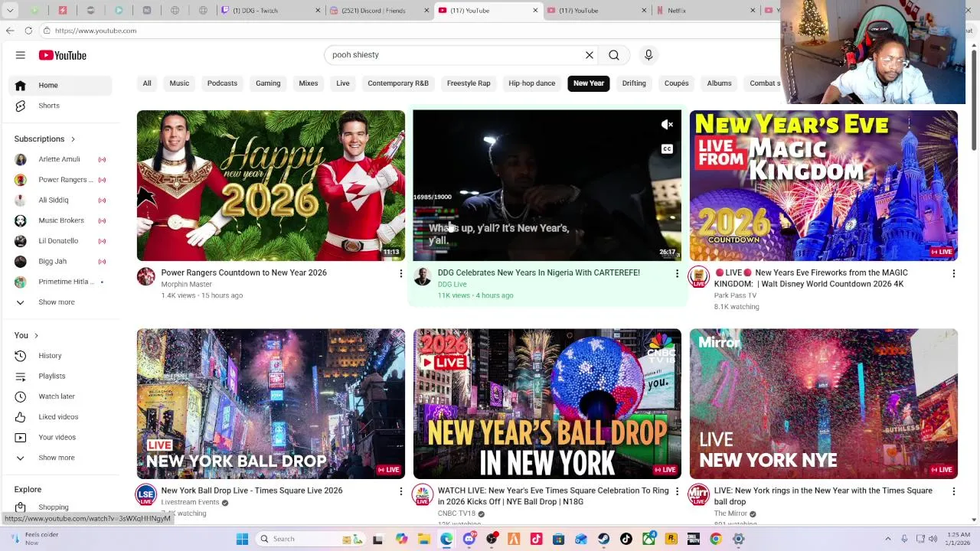Unmute the DDG video preview
The image size is (980, 551).
tap(667, 125)
